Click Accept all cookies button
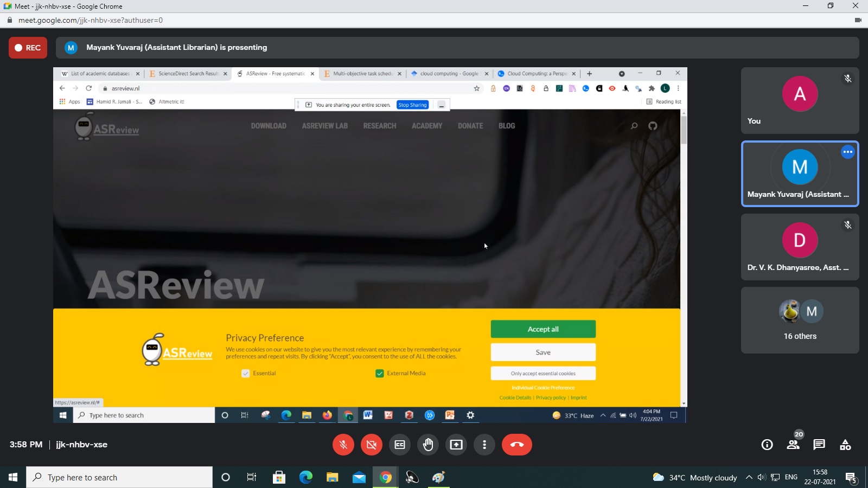The image size is (868, 488). (x=543, y=329)
